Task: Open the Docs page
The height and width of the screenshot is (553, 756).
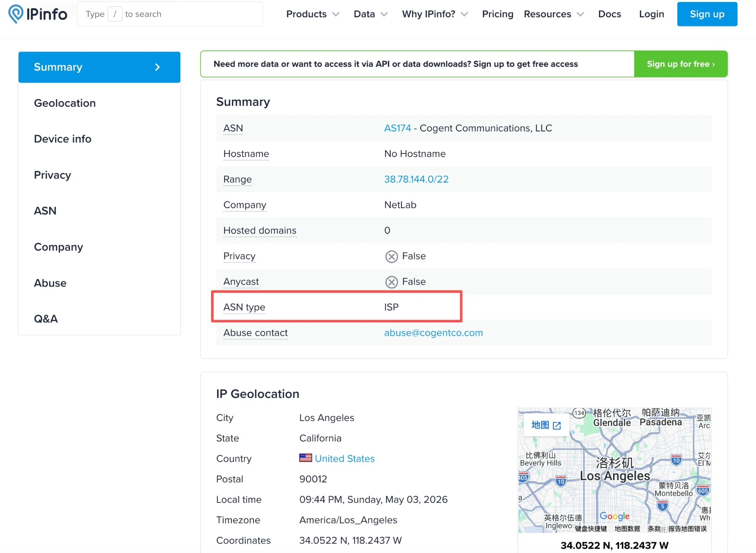Action: pos(610,14)
